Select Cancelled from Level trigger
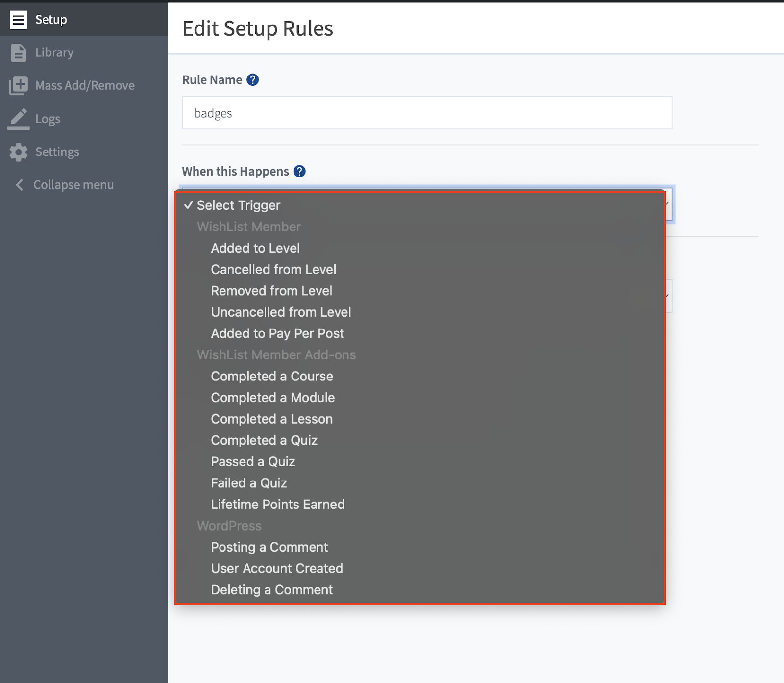 [x=420, y=269]
